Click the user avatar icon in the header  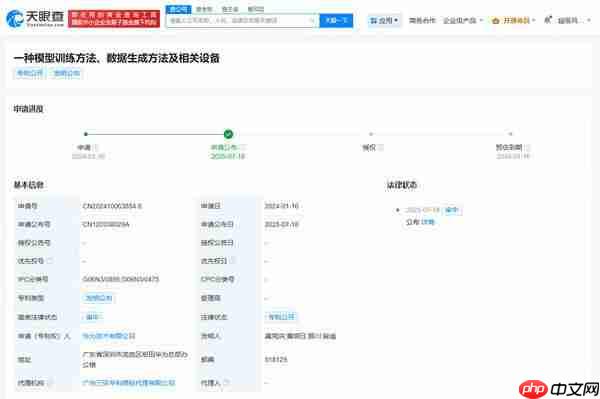click(548, 20)
